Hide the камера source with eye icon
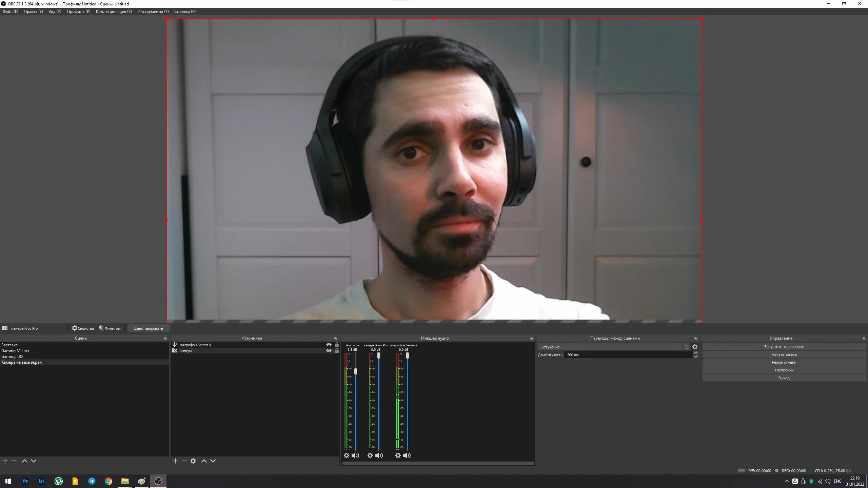Screen dimensions: 868x488 click(x=329, y=350)
